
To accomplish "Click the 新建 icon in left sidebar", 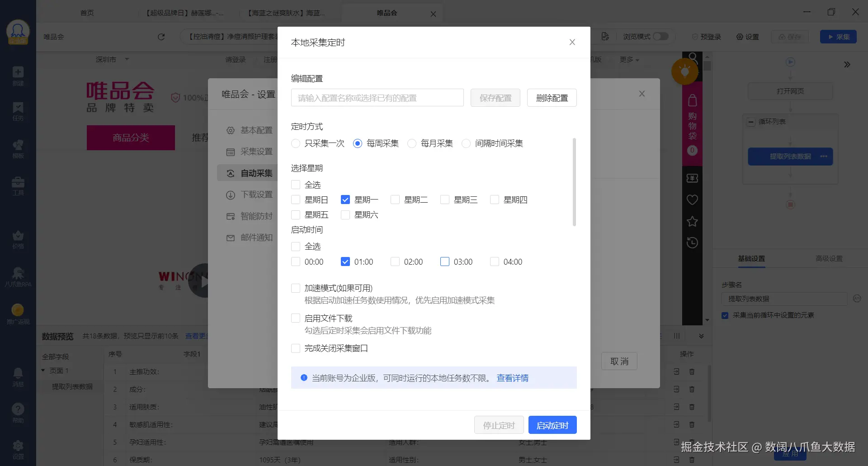I will [18, 76].
